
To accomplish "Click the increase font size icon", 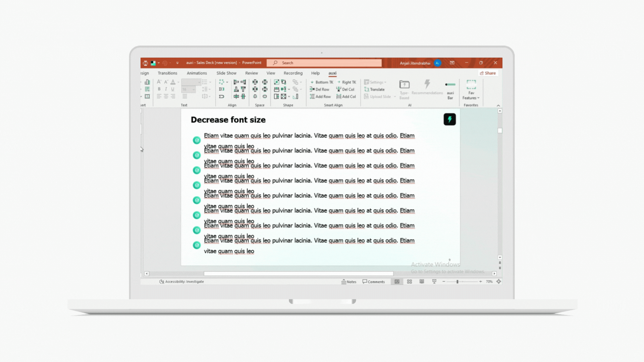I will [159, 82].
